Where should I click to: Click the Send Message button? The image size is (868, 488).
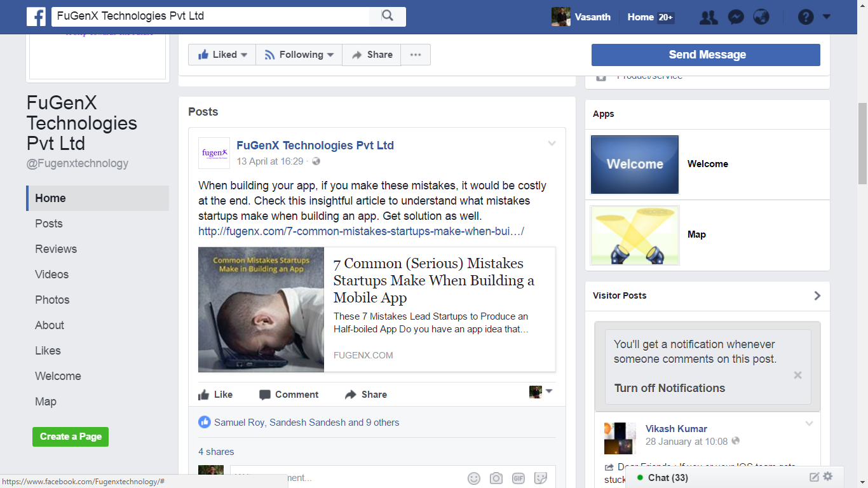click(706, 55)
